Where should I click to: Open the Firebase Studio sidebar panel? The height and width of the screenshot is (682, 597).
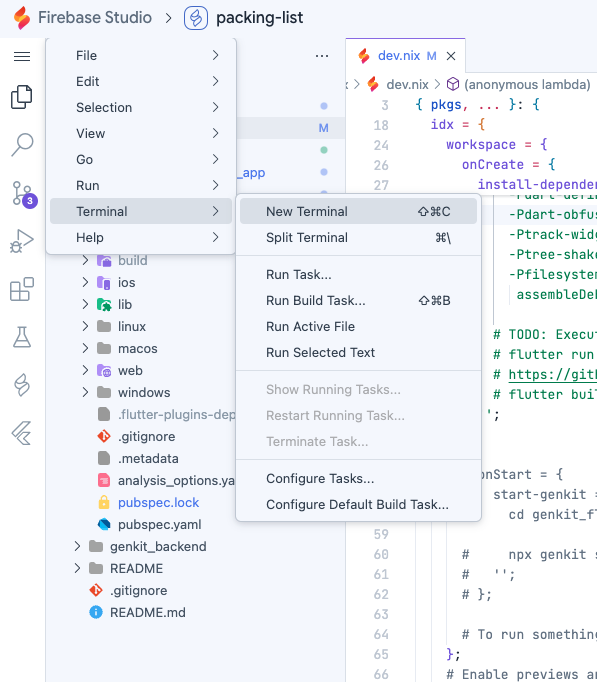pos(22,385)
